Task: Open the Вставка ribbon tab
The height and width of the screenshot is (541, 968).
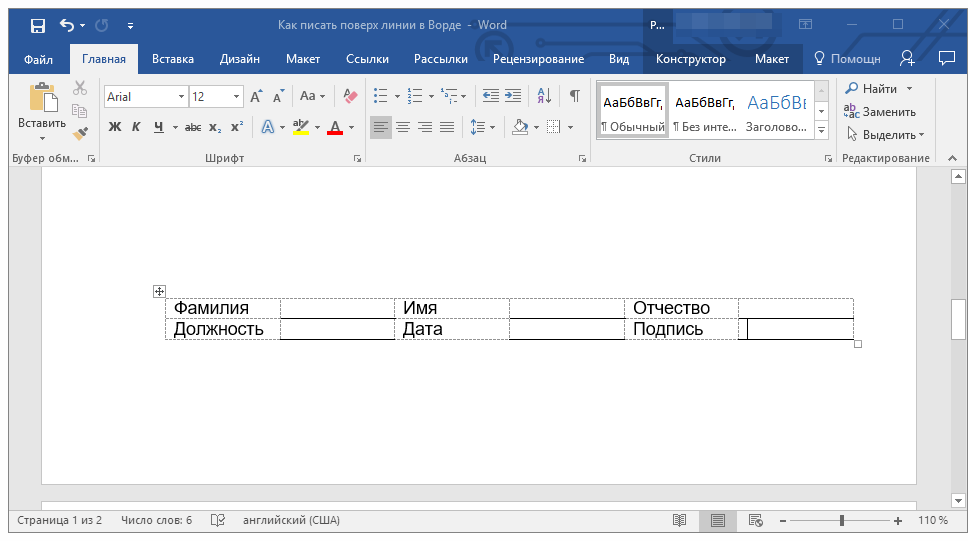Action: [173, 59]
